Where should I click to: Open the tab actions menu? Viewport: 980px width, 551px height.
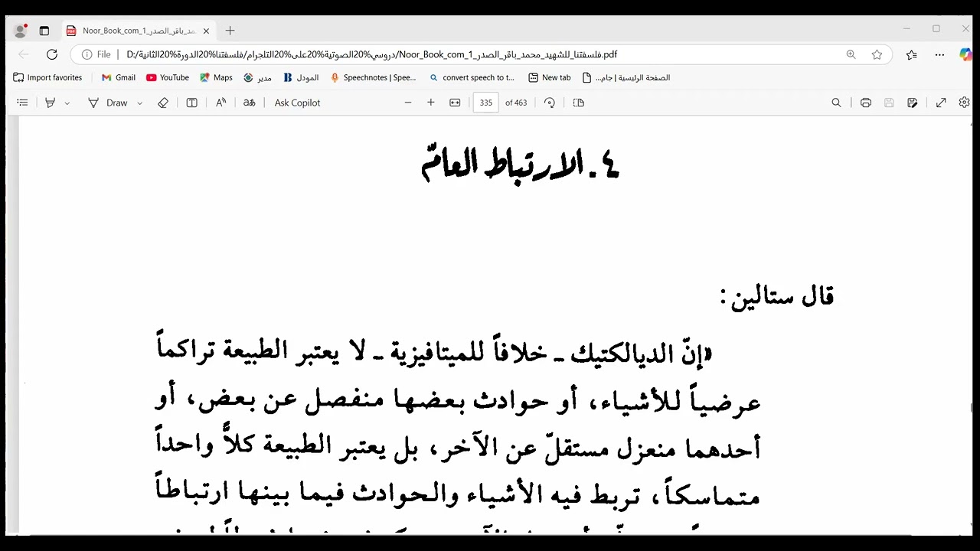click(x=44, y=31)
